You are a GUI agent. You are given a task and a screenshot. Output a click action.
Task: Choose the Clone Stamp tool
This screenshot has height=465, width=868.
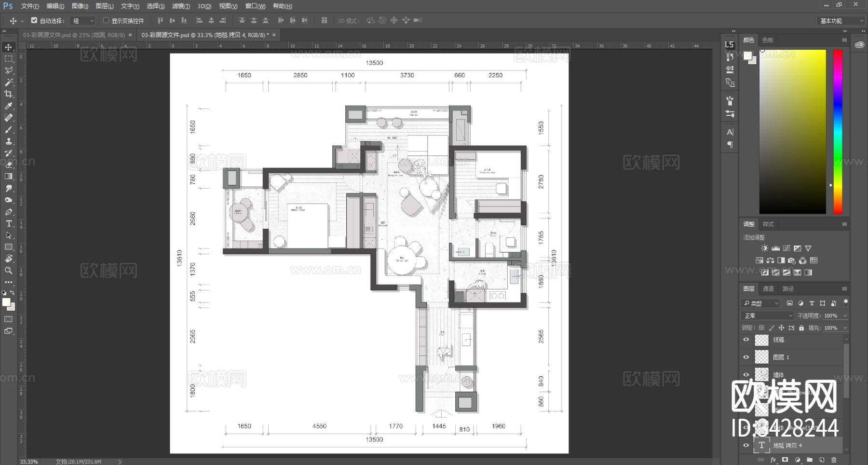pos(9,141)
